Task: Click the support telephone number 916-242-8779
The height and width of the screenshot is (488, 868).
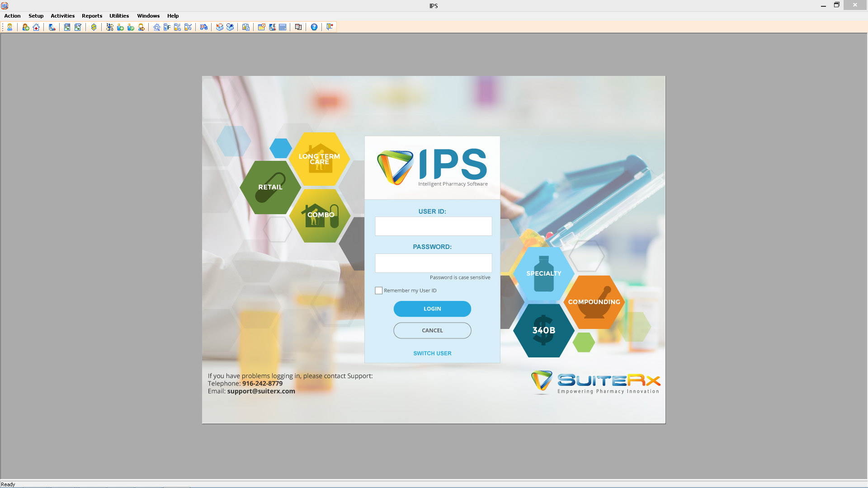Action: [x=262, y=384]
